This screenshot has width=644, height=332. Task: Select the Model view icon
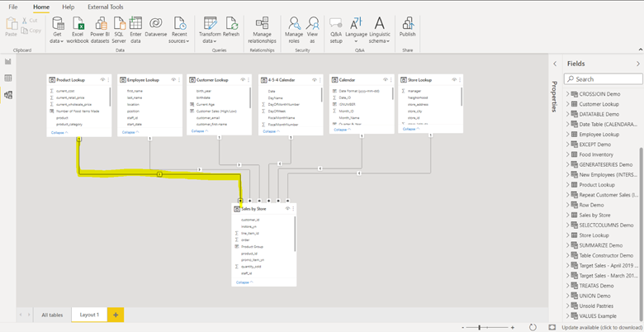pyautogui.click(x=7, y=95)
